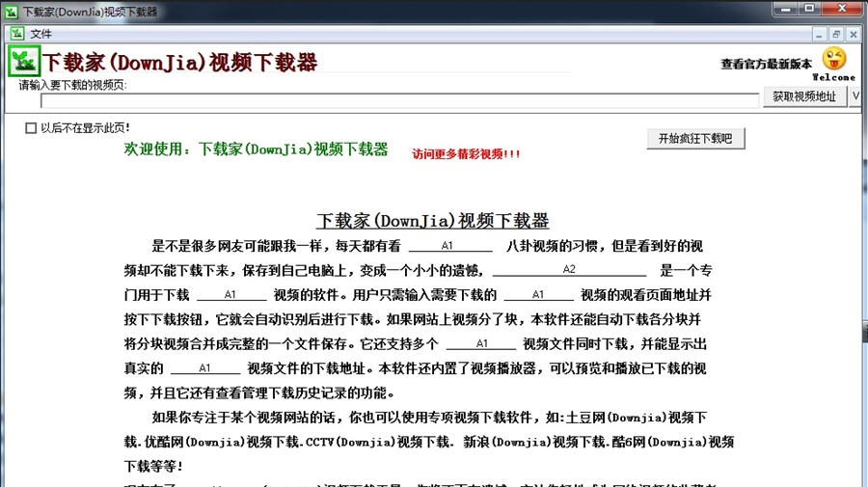Click the title bar application icon
This screenshot has height=487, width=868.
tap(11, 12)
